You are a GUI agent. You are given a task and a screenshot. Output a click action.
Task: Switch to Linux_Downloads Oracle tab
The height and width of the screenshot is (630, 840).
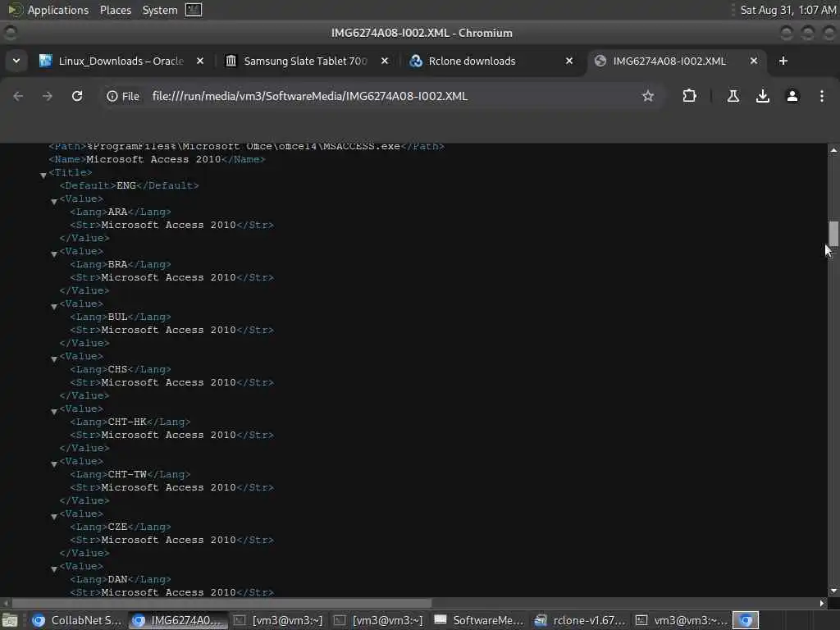tap(121, 61)
